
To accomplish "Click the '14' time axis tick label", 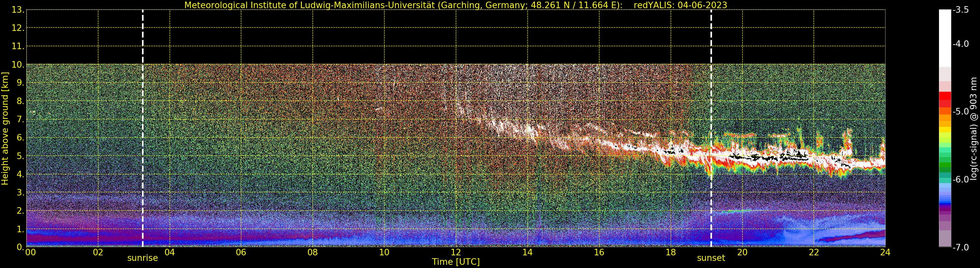I will click(527, 252).
